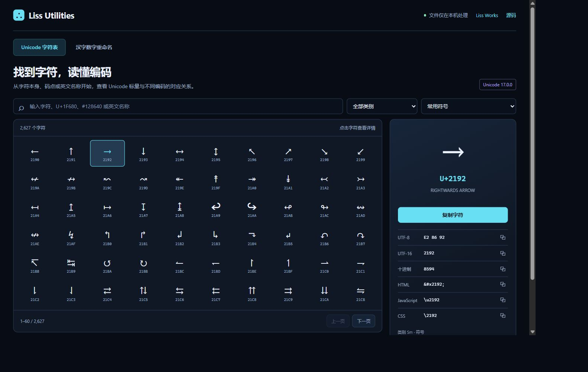This screenshot has height=372, width=588.
Task: Select the double upwards arrows 21C8
Action: pos(252,293)
